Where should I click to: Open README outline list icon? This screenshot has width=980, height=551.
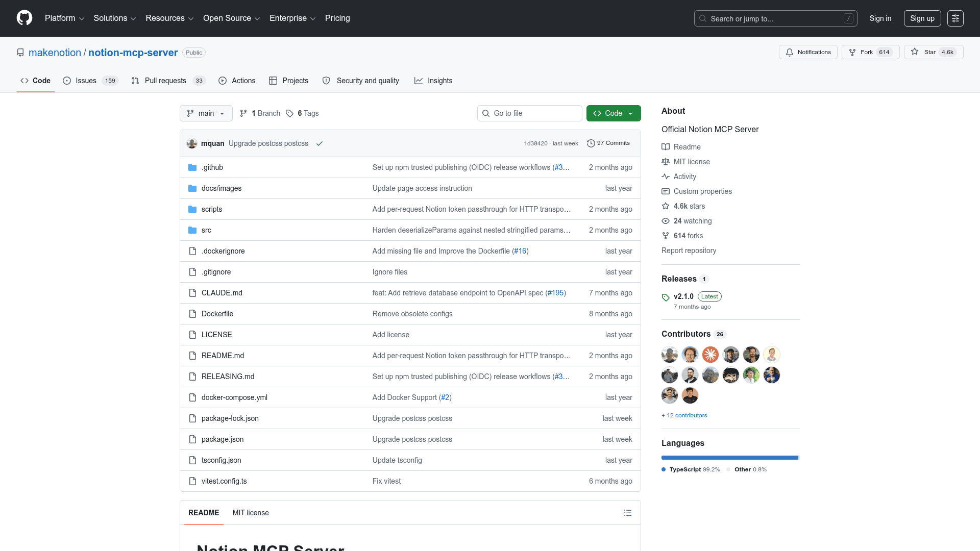click(x=627, y=513)
